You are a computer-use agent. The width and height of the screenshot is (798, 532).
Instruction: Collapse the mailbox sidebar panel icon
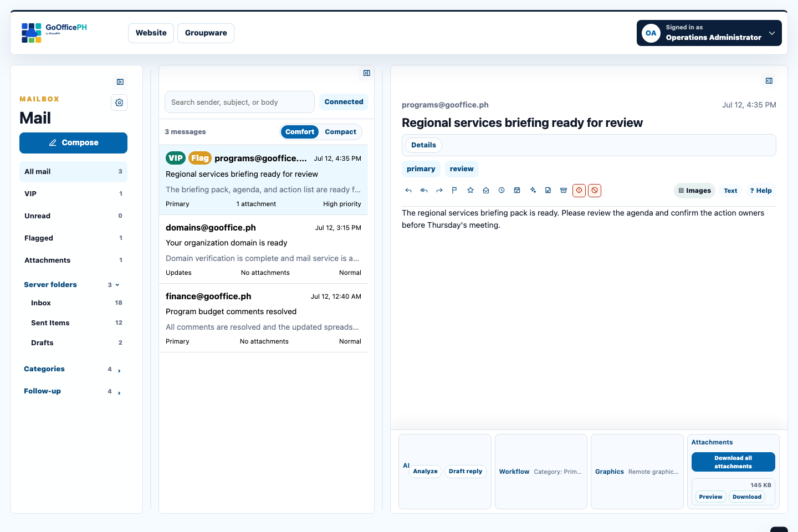[x=120, y=82]
